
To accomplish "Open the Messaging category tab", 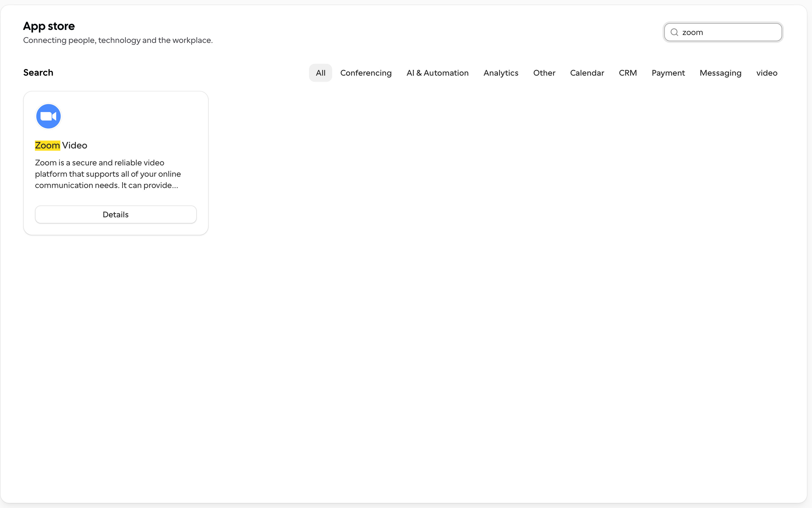I will click(720, 73).
